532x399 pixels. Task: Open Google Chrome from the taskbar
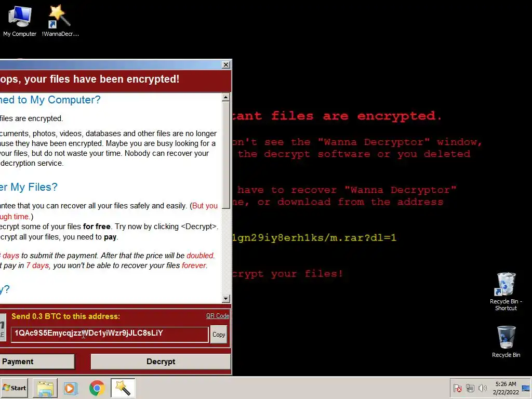[x=97, y=388]
